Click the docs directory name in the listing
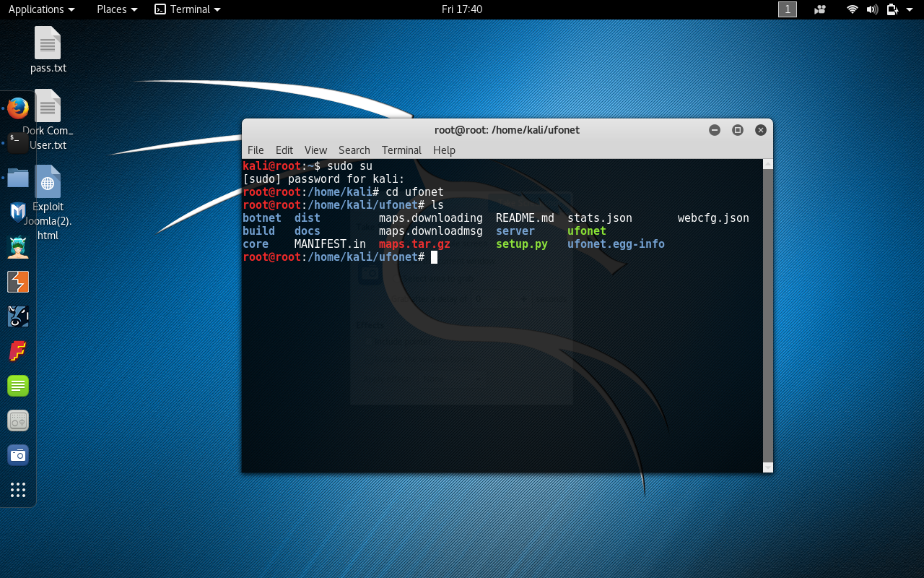This screenshot has height=578, width=924. 308,231
